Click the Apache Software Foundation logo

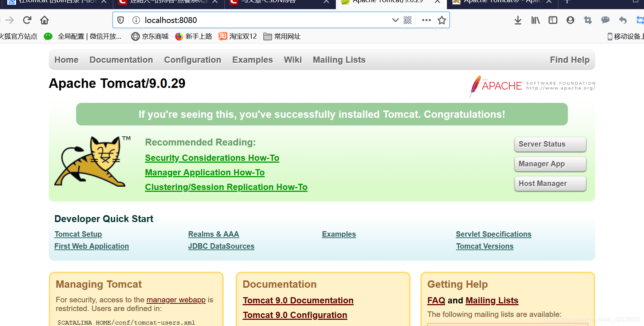pos(532,86)
